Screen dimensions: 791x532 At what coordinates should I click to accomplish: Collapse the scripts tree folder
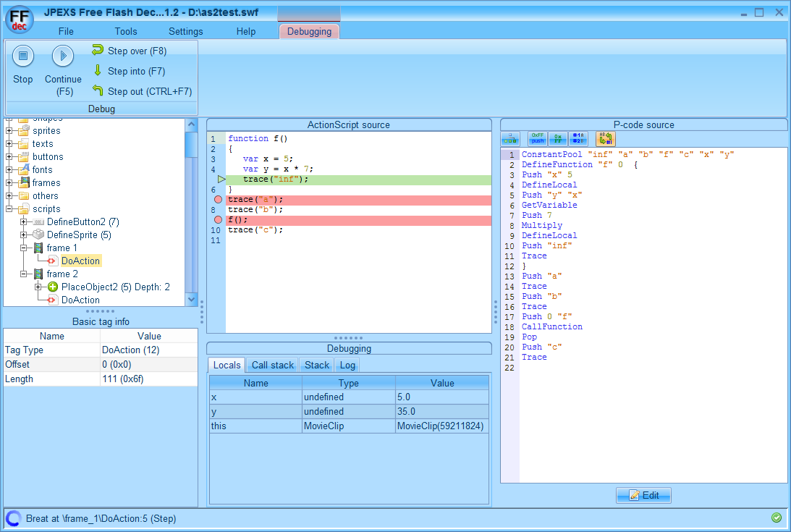(9, 209)
